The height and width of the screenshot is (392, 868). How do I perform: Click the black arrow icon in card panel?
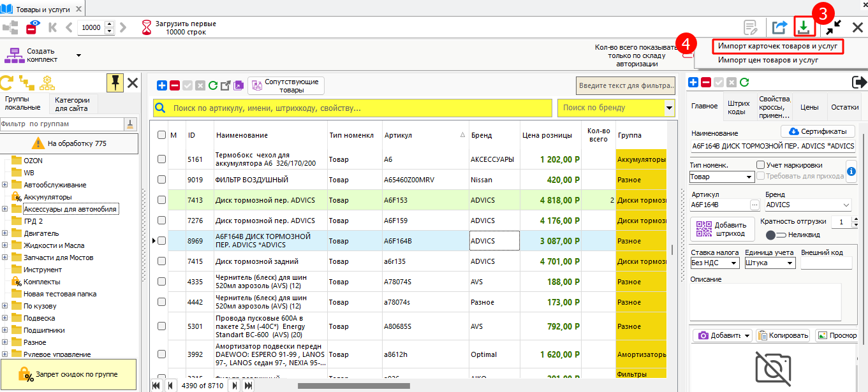(x=859, y=82)
